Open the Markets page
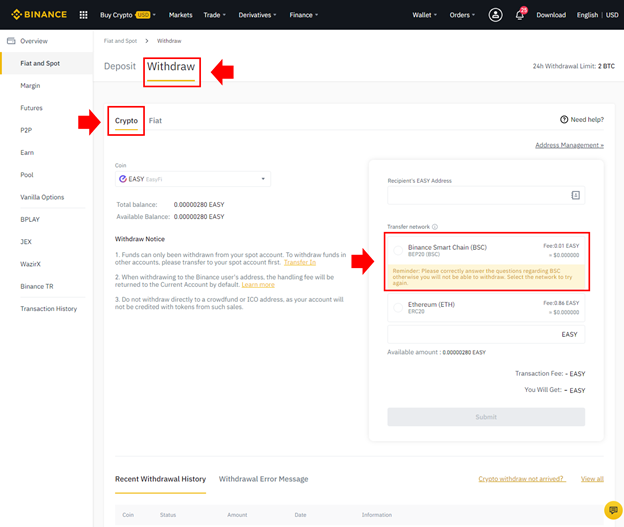 tap(180, 15)
